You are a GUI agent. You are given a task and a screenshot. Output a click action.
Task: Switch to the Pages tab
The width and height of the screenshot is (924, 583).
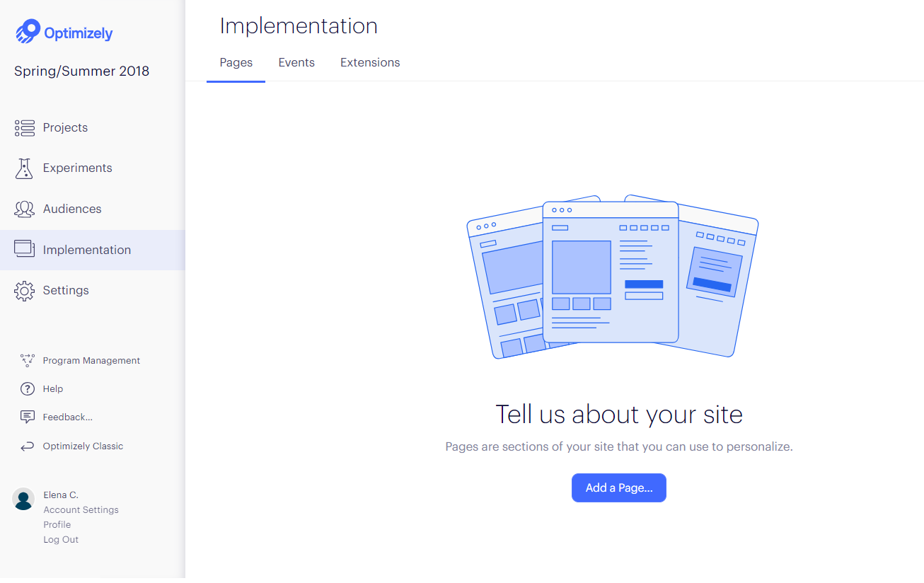(236, 63)
